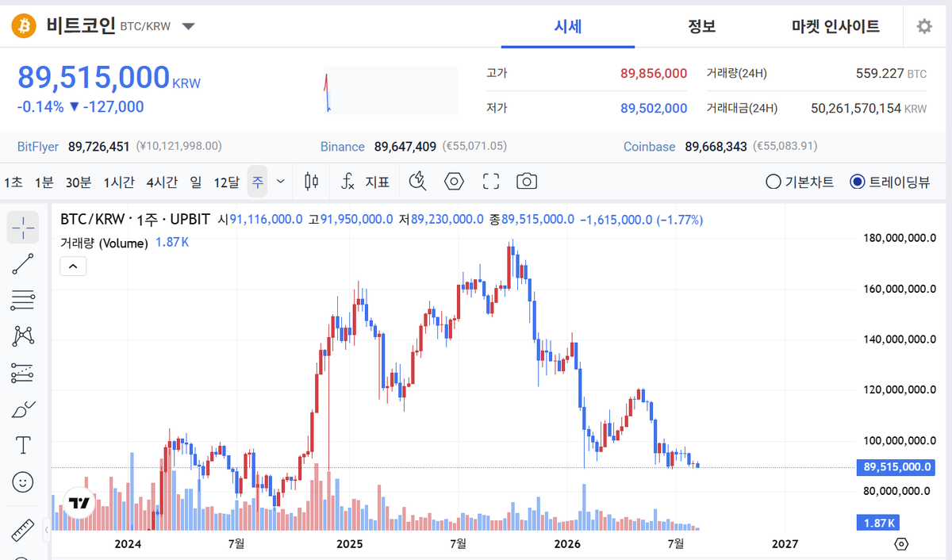
Task: Select the 12달 interval
Action: (x=226, y=182)
